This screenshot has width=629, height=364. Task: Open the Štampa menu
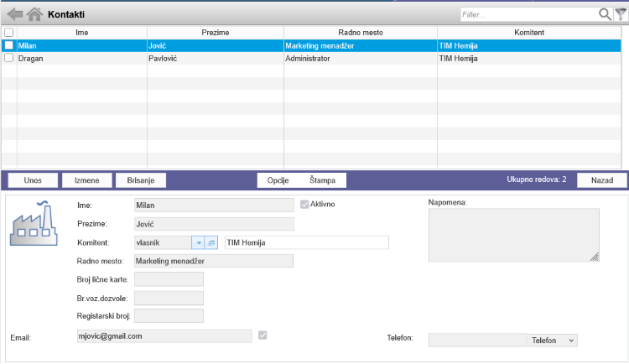(323, 180)
